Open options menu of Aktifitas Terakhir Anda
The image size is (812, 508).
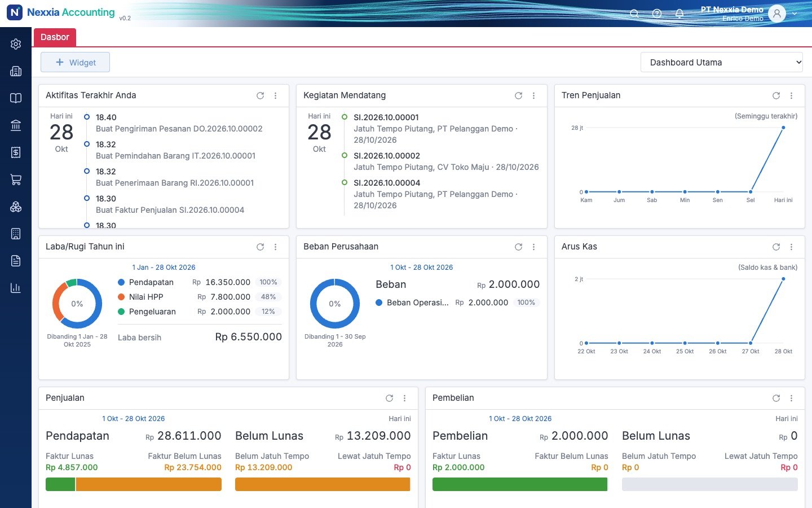tap(275, 96)
